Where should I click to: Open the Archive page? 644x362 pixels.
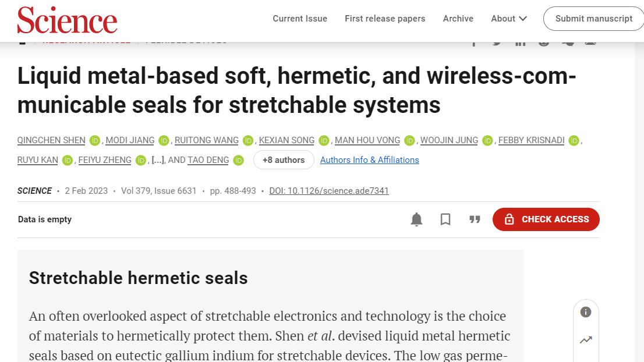point(458,19)
